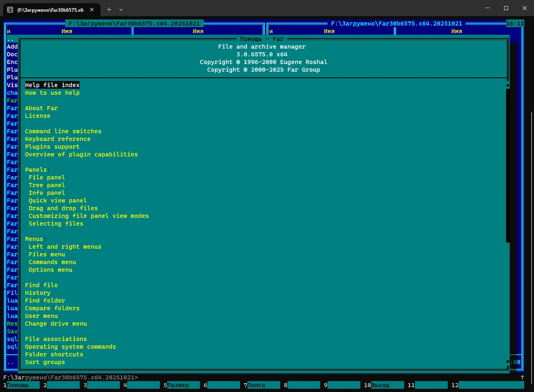The image size is (534, 392).
Task: Open the File associations topic
Action: 56,339
